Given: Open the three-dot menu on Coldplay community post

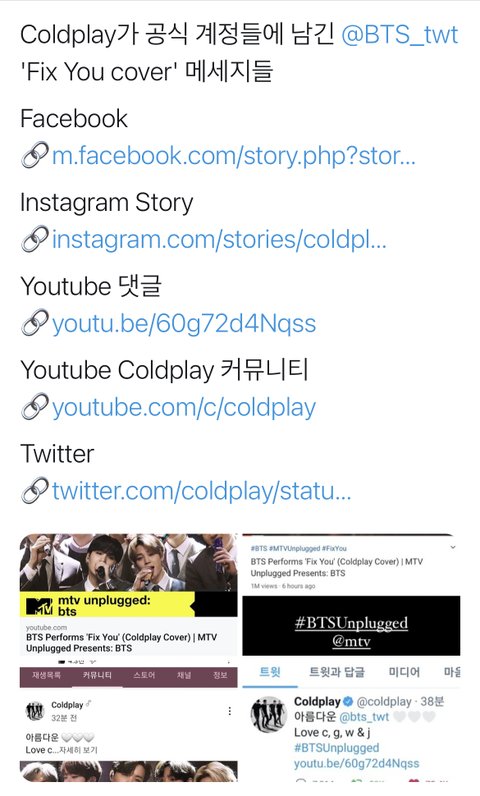Looking at the screenshot, I should tap(230, 711).
